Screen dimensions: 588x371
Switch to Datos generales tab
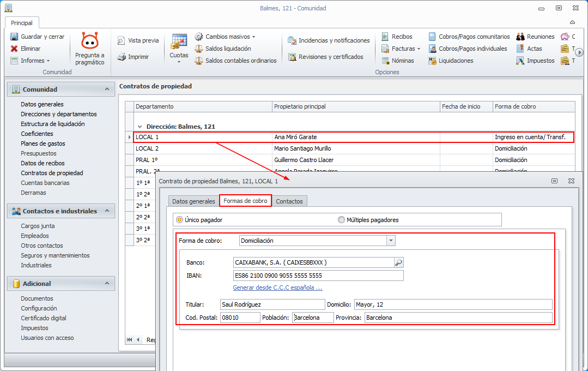click(193, 201)
